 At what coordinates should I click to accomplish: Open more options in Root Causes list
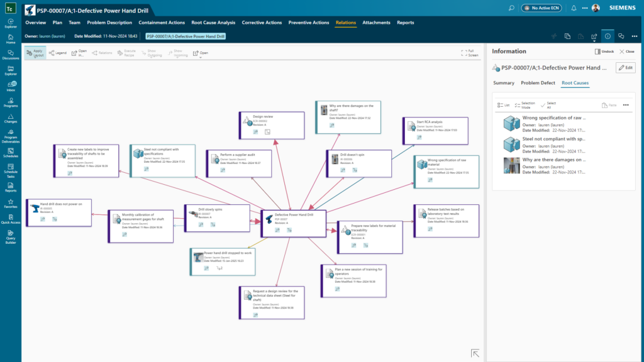[626, 105]
